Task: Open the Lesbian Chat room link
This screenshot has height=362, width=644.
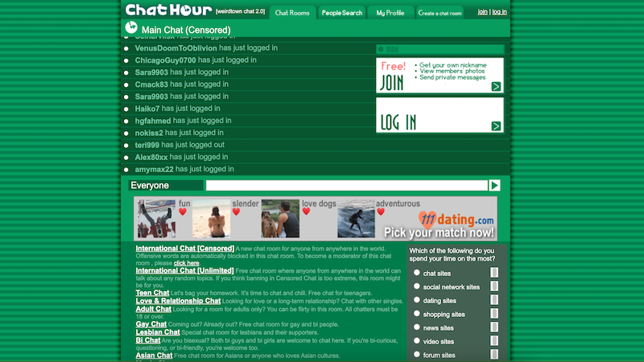Action: [x=158, y=332]
